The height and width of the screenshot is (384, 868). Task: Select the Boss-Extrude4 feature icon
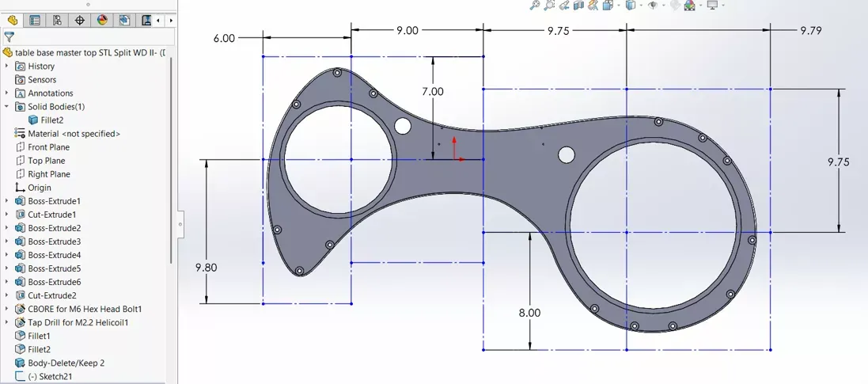21,255
